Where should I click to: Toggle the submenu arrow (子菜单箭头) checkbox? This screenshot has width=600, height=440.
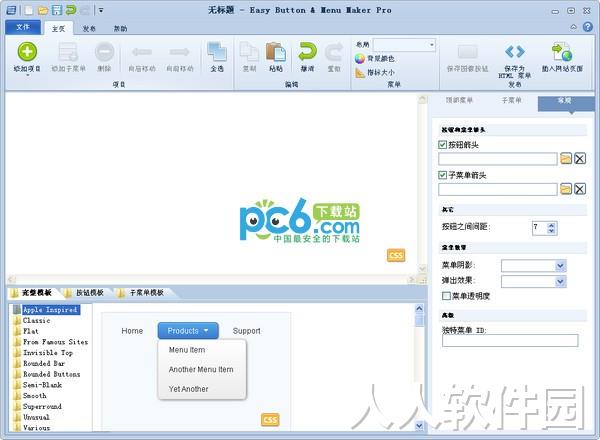click(442, 175)
